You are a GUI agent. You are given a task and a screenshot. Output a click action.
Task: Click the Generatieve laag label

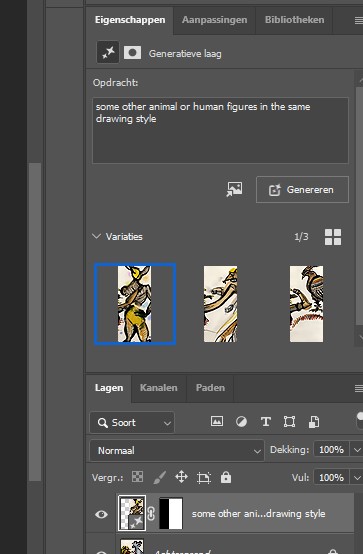click(185, 54)
